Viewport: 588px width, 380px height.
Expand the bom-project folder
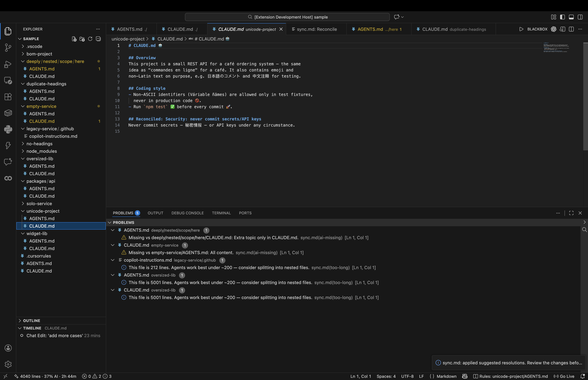[61, 54]
